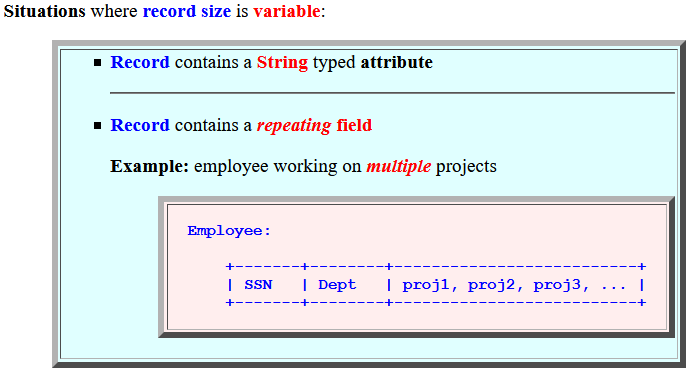692x374 pixels.
Task: Click the red 'String' keyword
Action: click(x=282, y=63)
